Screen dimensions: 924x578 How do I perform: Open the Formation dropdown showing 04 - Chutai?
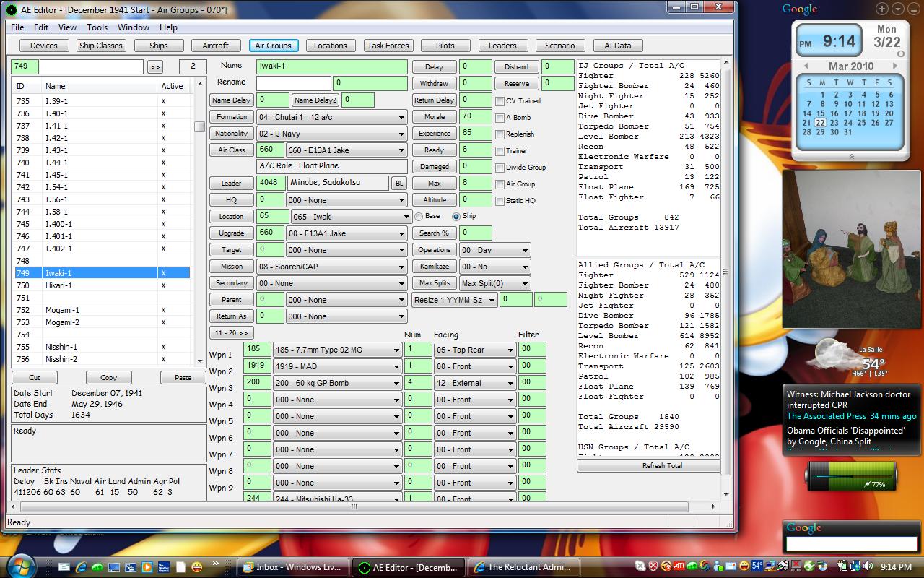332,117
